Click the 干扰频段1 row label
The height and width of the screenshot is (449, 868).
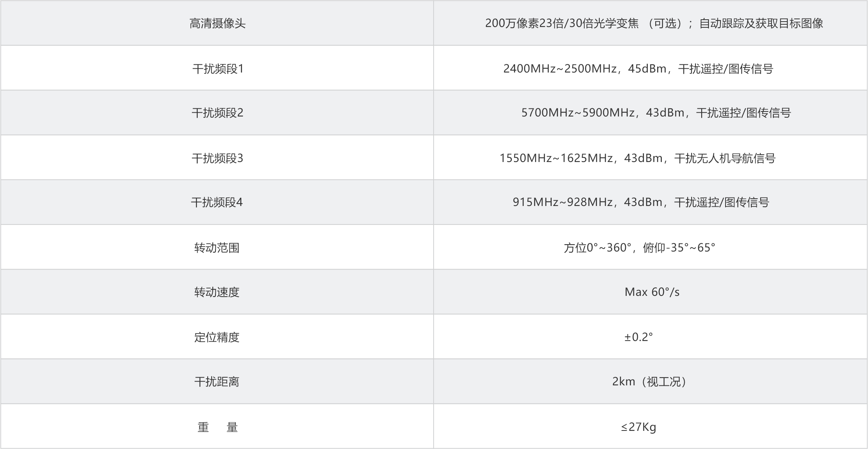(218, 69)
